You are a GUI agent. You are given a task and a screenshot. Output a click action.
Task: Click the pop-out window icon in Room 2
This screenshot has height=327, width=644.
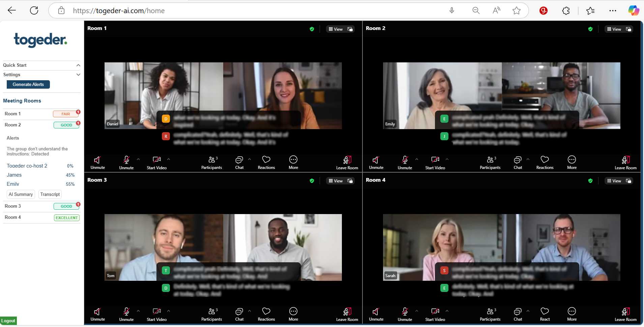(x=628, y=29)
